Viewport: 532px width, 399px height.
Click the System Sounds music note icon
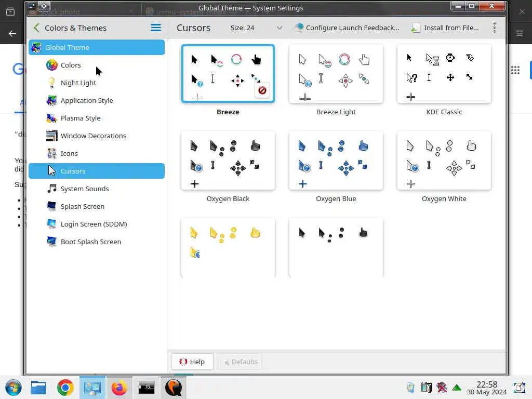pos(52,189)
